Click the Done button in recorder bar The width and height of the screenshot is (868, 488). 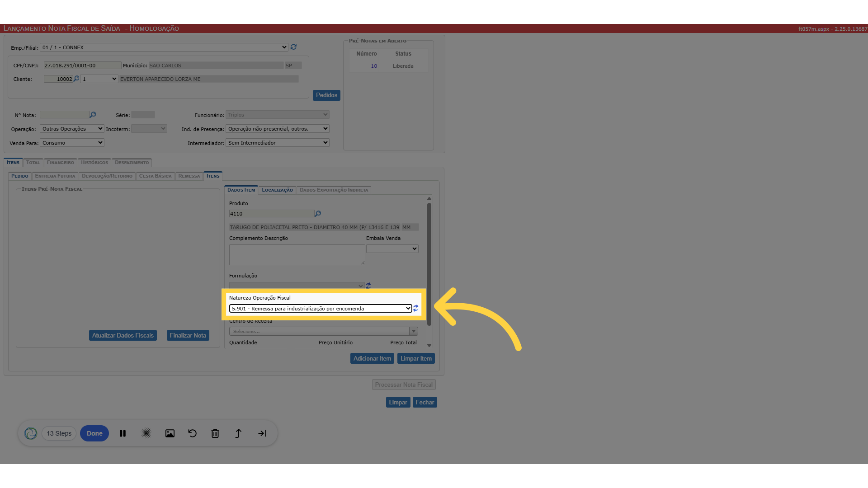tap(94, 433)
